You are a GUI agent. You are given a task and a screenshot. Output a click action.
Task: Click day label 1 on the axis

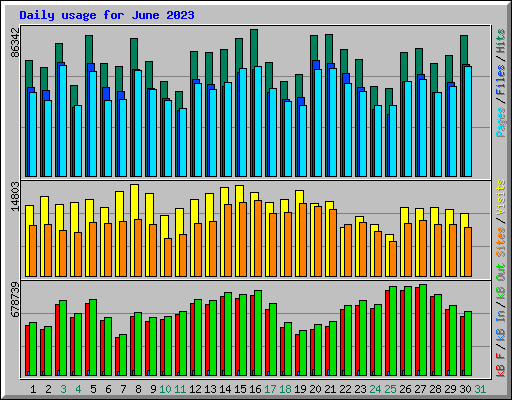[x=33, y=389]
